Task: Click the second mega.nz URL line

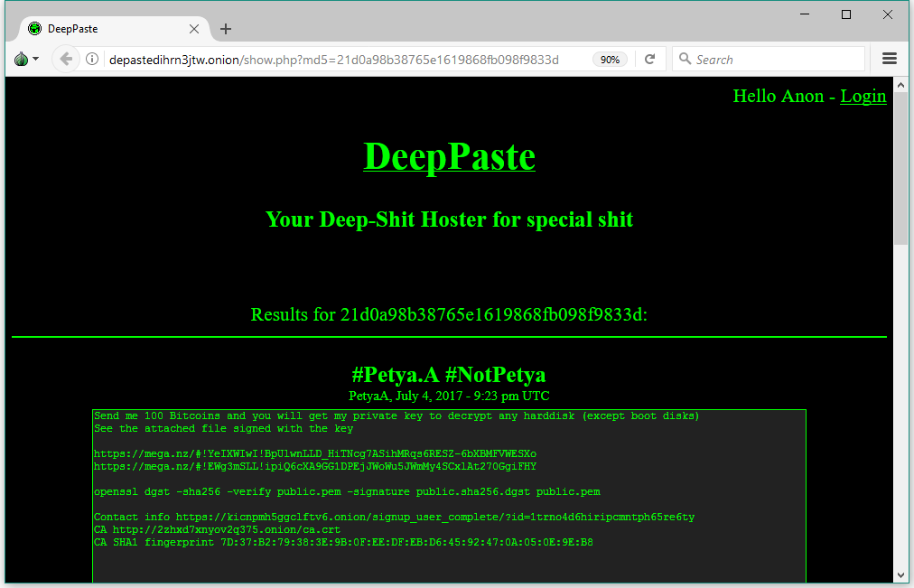Action: pyautogui.click(x=315, y=467)
